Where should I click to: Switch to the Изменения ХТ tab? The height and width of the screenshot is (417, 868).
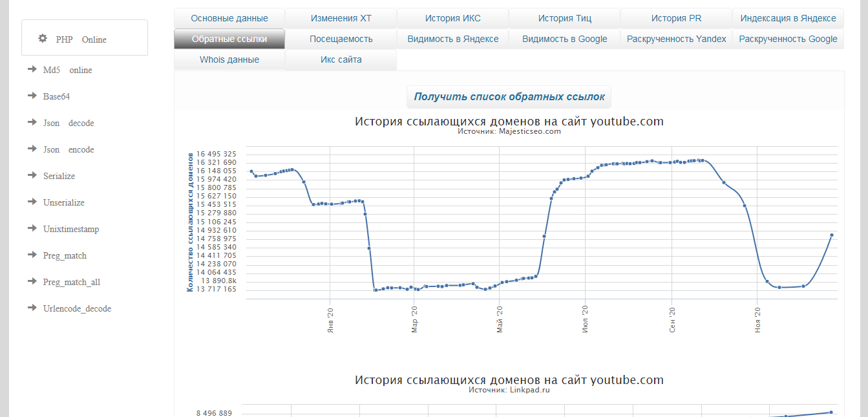click(x=341, y=18)
